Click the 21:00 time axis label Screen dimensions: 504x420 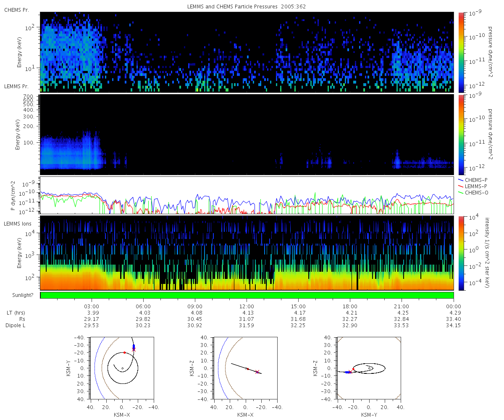[402, 307]
